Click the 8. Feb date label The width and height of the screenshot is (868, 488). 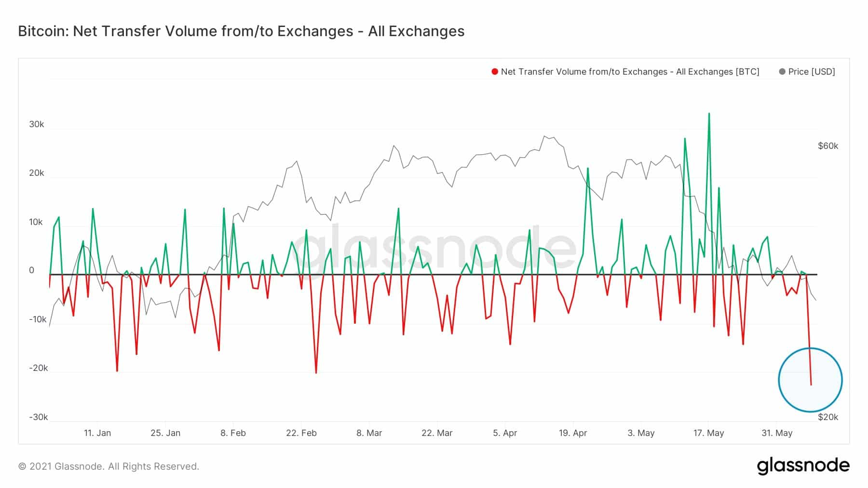pyautogui.click(x=233, y=433)
